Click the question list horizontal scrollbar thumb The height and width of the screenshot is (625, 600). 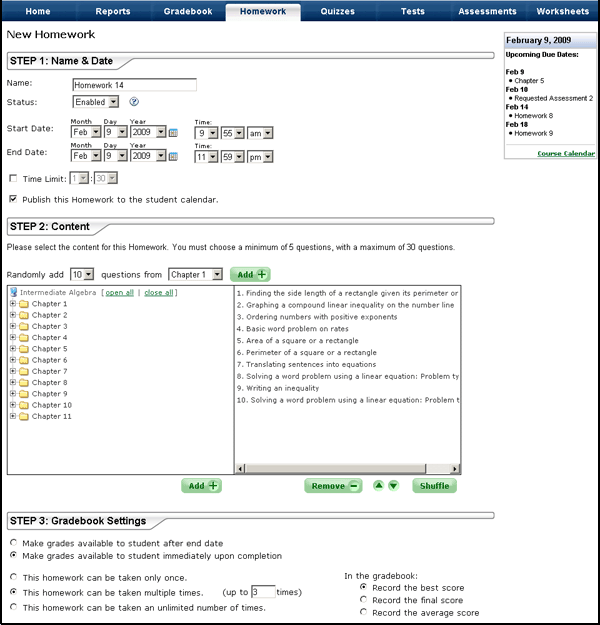335,468
